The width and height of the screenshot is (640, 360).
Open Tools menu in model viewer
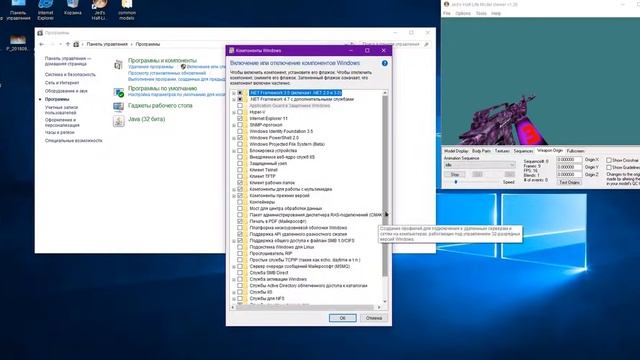(x=481, y=13)
